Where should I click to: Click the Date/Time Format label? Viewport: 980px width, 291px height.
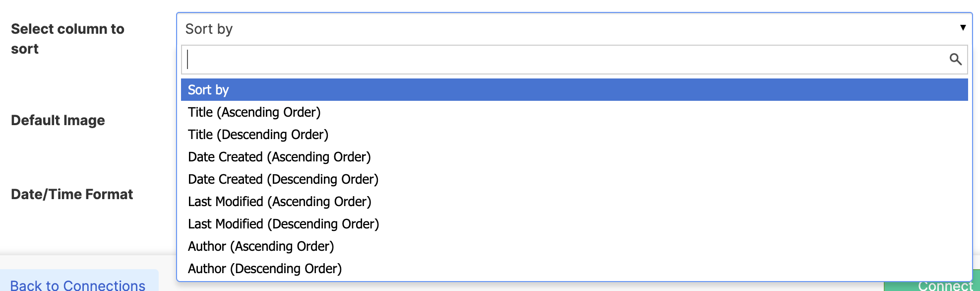72,194
